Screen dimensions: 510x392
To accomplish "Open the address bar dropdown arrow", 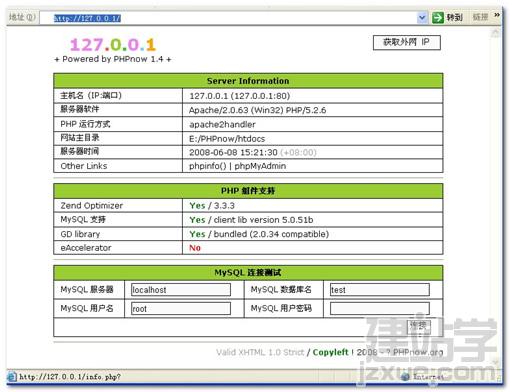I will click(422, 17).
